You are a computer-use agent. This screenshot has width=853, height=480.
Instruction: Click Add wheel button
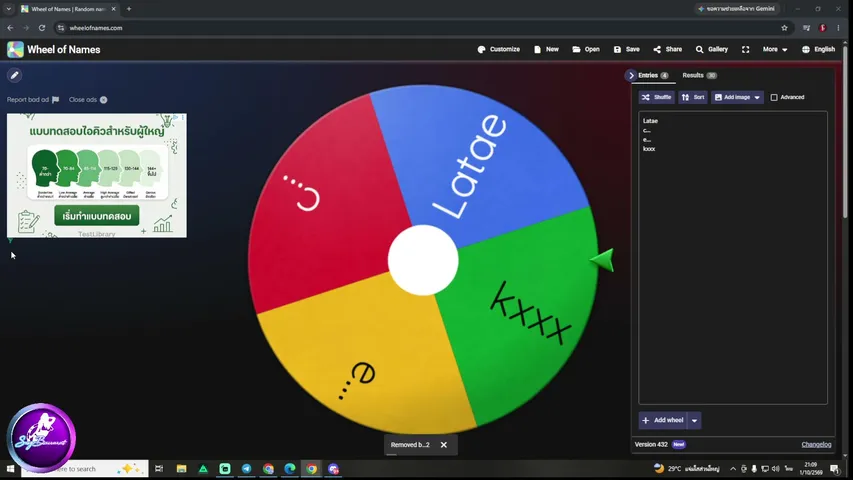[x=663, y=420]
